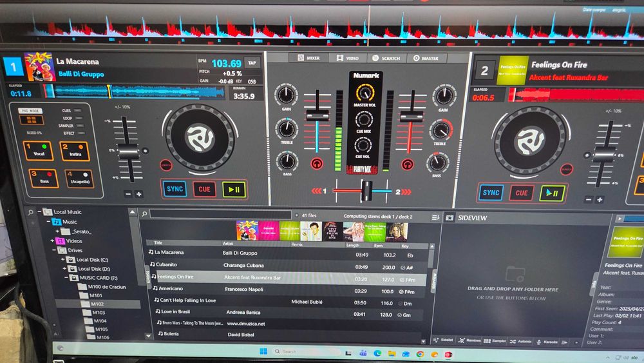
Task: Open the MIXER tab
Action: [309, 58]
